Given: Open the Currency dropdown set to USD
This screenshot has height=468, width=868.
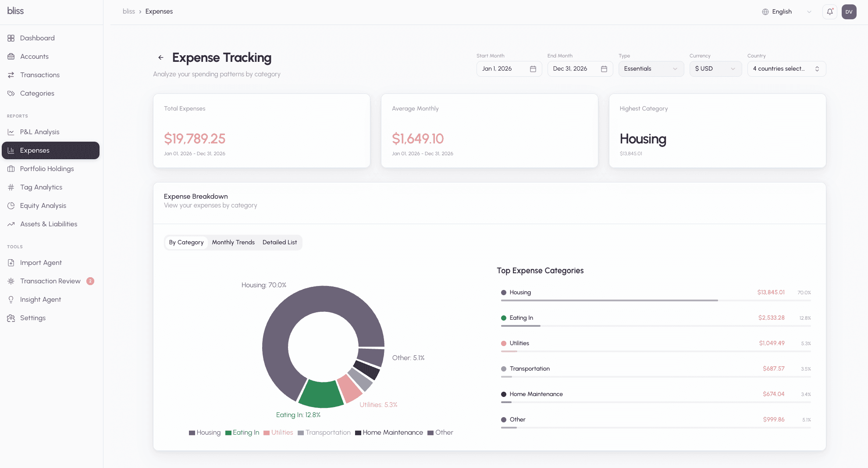Looking at the screenshot, I should tap(715, 68).
